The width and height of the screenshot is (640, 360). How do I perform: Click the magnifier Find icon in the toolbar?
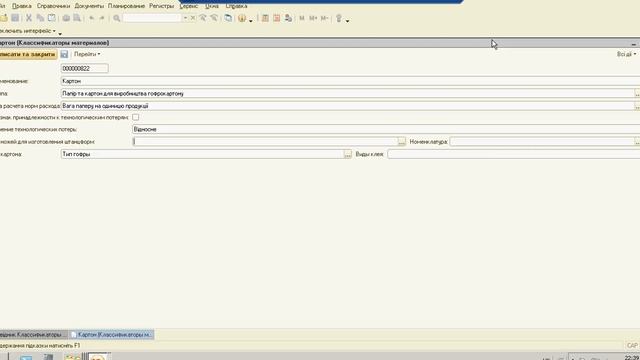coord(116,18)
